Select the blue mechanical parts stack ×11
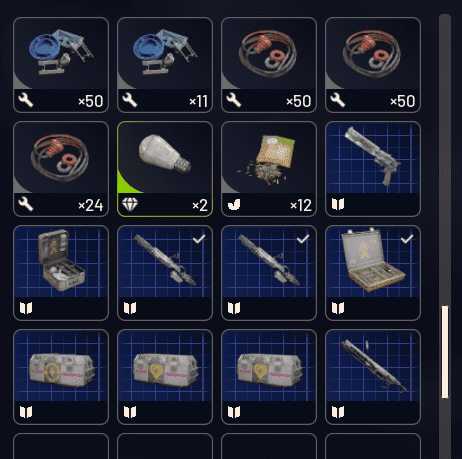 pyautogui.click(x=165, y=65)
